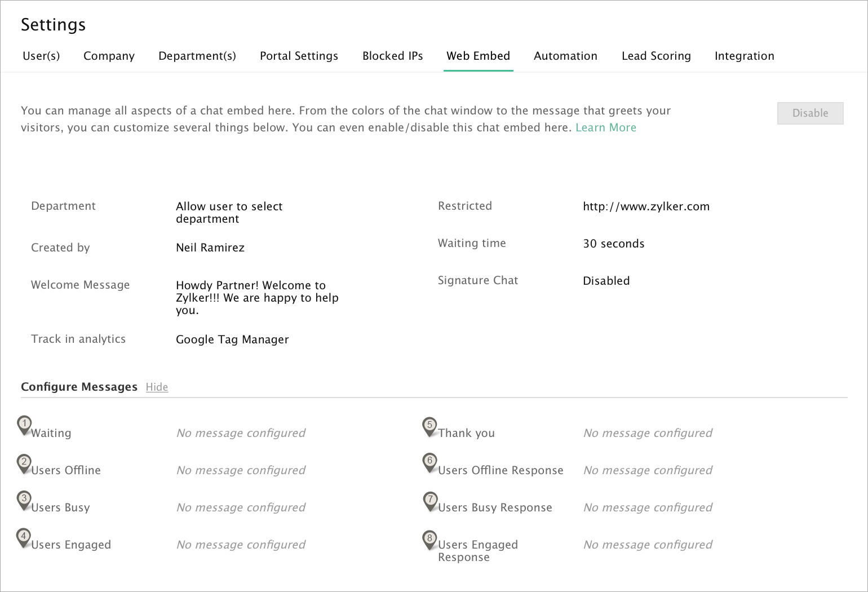The height and width of the screenshot is (592, 868).
Task: Open the Automation tab
Action: pyautogui.click(x=565, y=56)
